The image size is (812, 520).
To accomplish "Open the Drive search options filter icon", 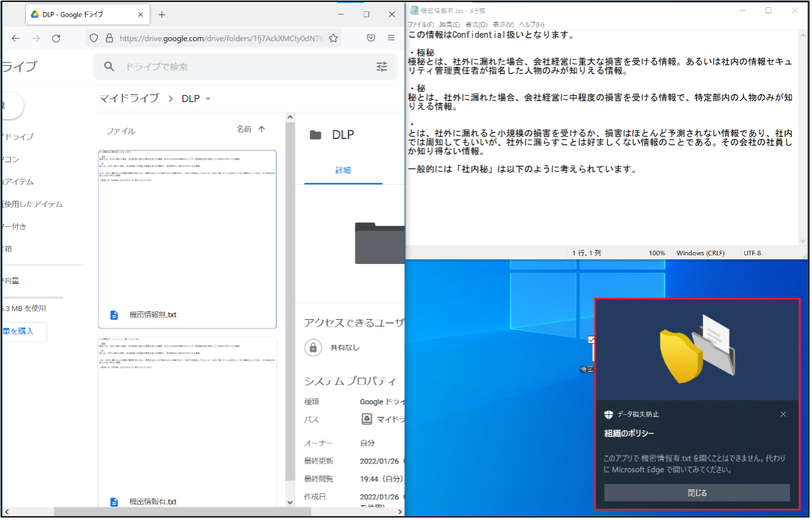I will point(381,66).
